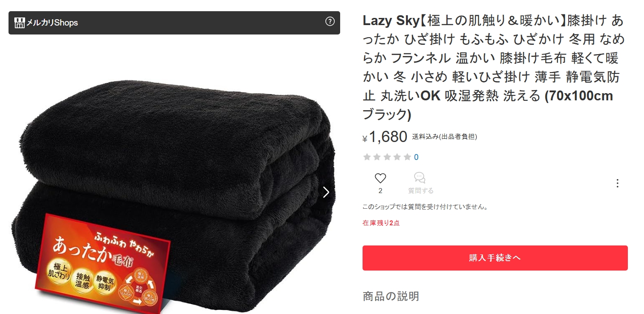Click the 在庫残り2点 stock notice
This screenshot has height=314, width=644.
[381, 223]
